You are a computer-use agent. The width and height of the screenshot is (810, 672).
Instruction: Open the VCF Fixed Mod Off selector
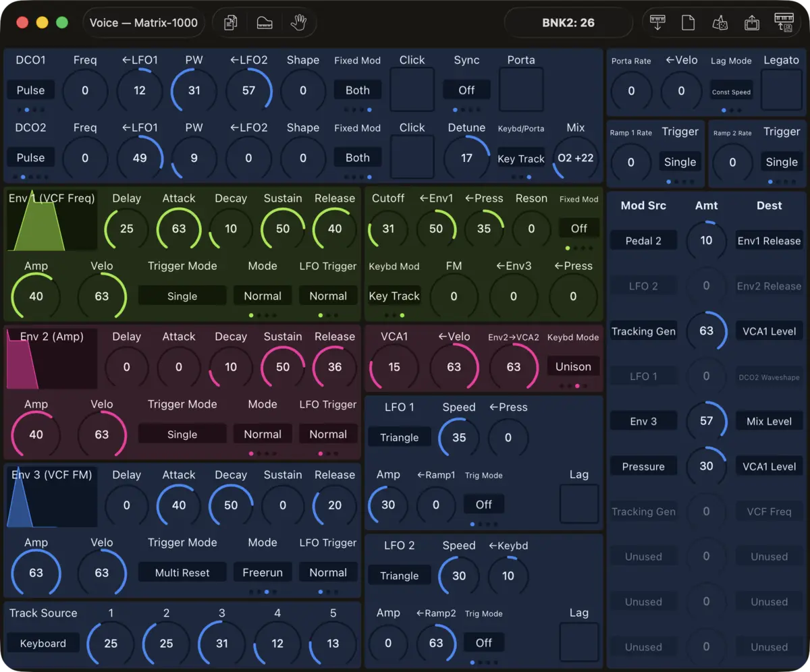579,228
